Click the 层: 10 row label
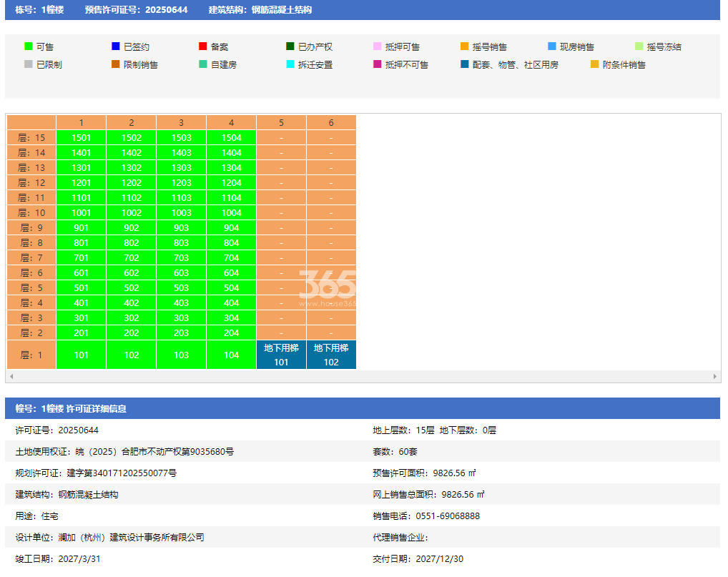This screenshot has height=577, width=728. pos(31,212)
